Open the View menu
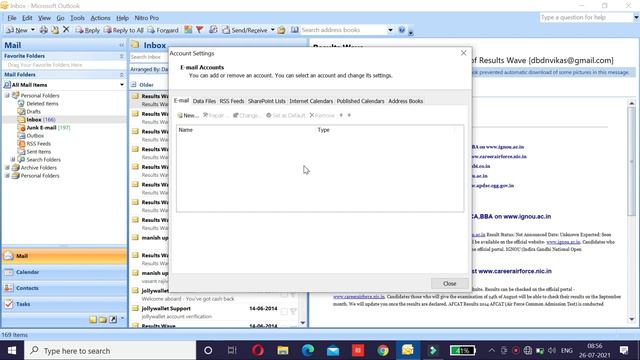 pyautogui.click(x=44, y=18)
